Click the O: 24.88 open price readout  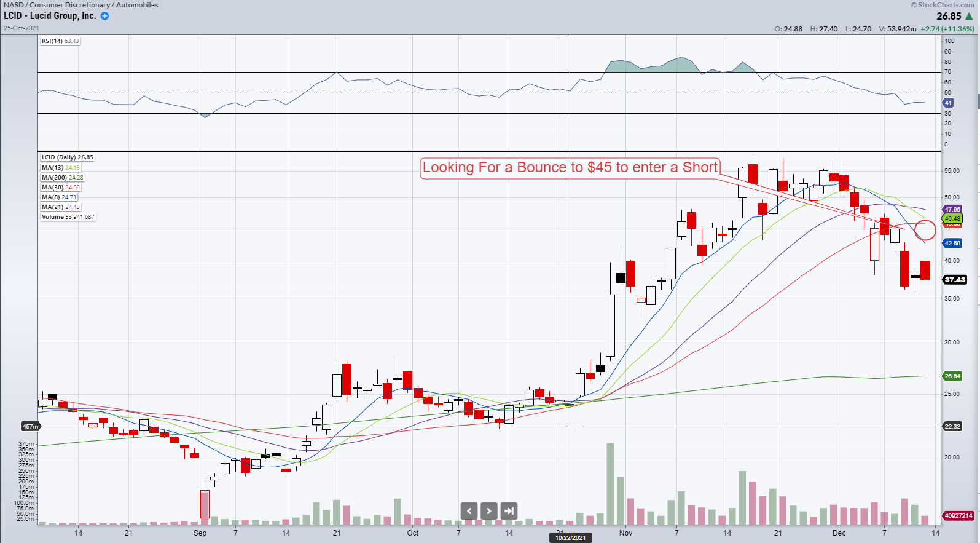pyautogui.click(x=788, y=29)
